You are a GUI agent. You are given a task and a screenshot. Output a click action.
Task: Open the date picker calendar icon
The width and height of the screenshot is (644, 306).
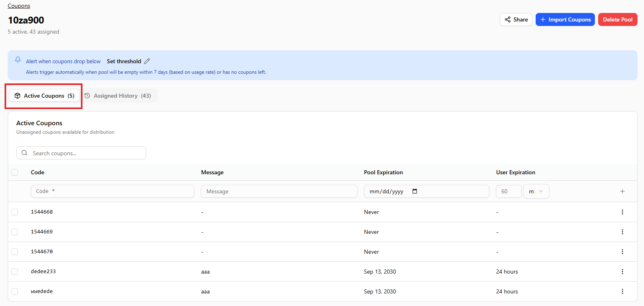415,191
